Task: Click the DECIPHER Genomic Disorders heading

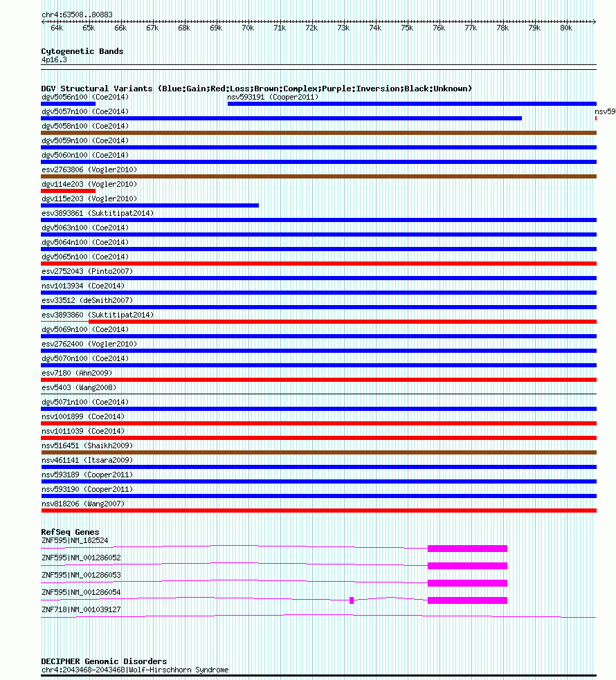Action: point(104,661)
